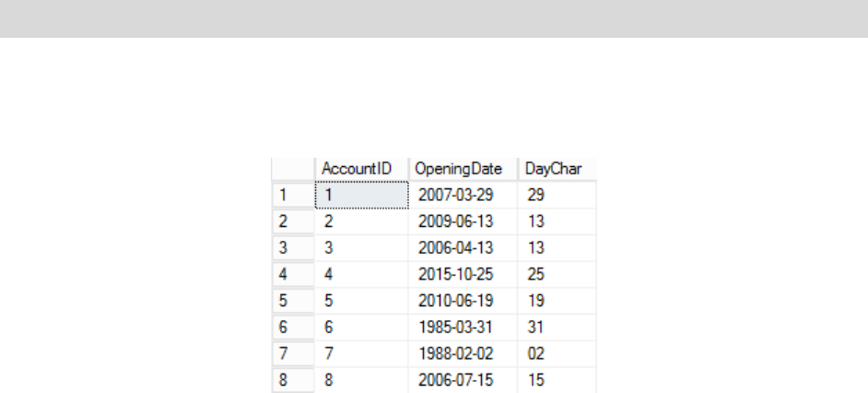868x393 pixels.
Task: Select row header number 1
Action: tap(292, 195)
